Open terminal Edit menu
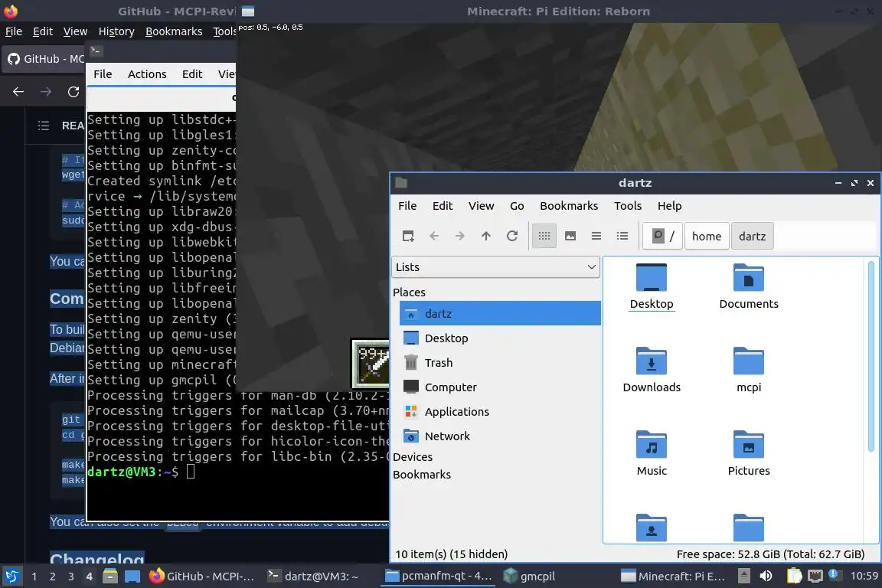This screenshot has height=588, width=882. point(192,73)
